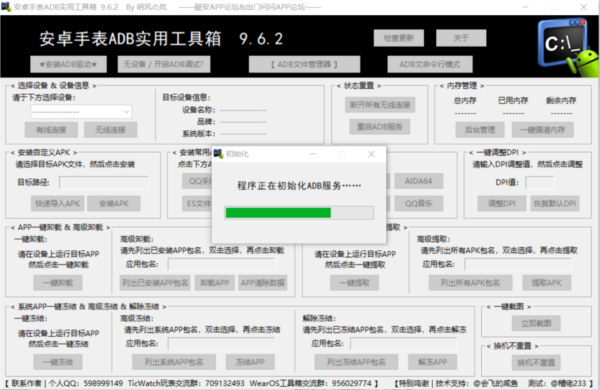The width and height of the screenshot is (600, 390).
Task: Click 卸载APP button
Action: (x=215, y=283)
